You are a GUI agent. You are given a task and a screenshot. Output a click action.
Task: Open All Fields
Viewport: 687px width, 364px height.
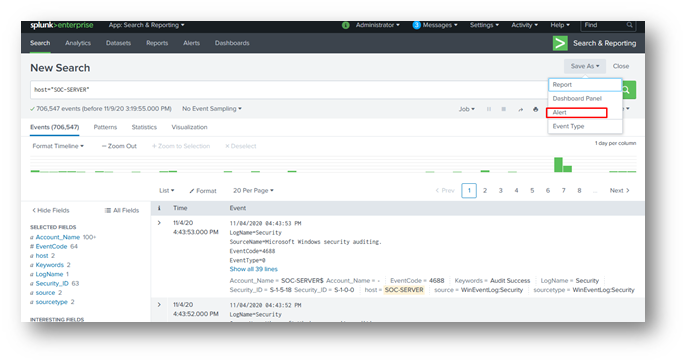tap(122, 210)
